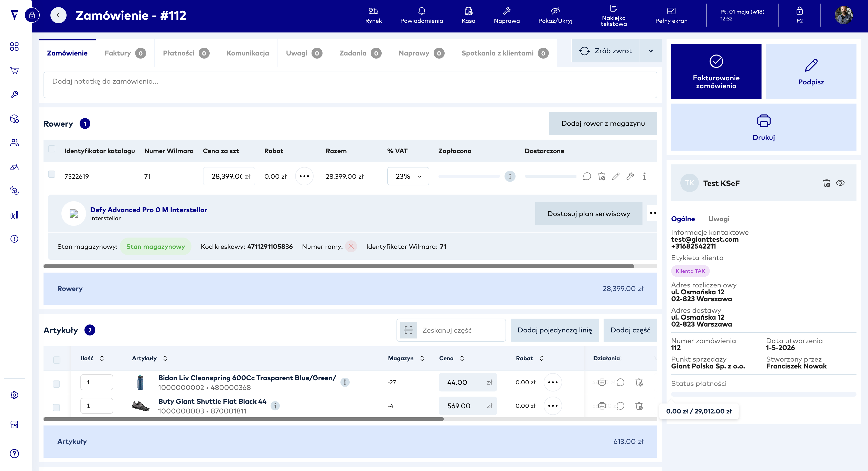868x471 pixels.
Task: Switch to the Faktury tab
Action: tap(125, 53)
